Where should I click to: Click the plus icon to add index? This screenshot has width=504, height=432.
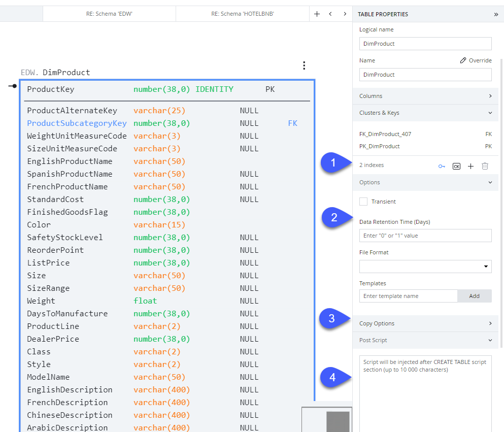click(x=471, y=166)
